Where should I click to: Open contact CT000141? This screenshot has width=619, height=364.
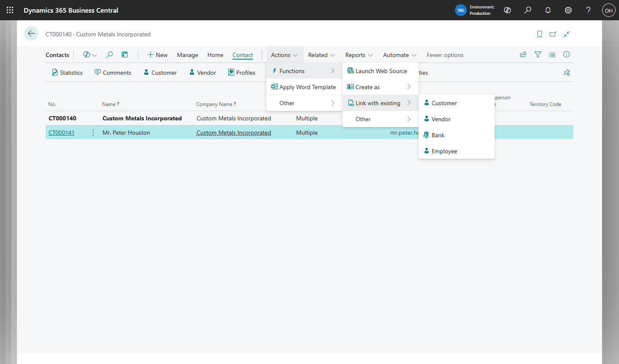coord(61,132)
